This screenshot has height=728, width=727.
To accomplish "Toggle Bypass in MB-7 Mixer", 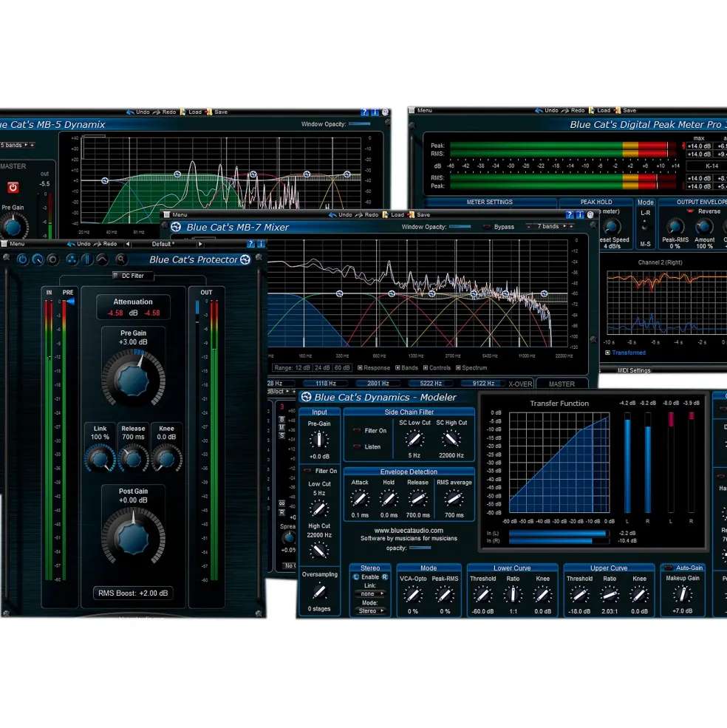I will pyautogui.click(x=487, y=227).
